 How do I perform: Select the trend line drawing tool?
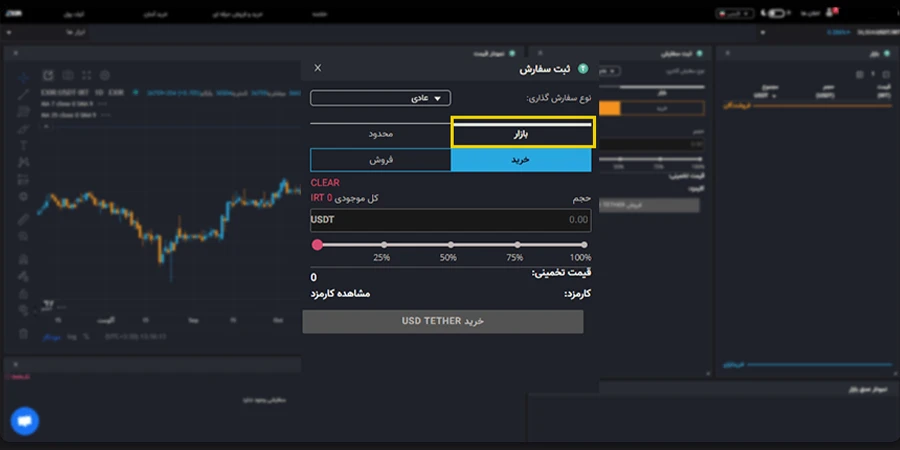point(23,95)
